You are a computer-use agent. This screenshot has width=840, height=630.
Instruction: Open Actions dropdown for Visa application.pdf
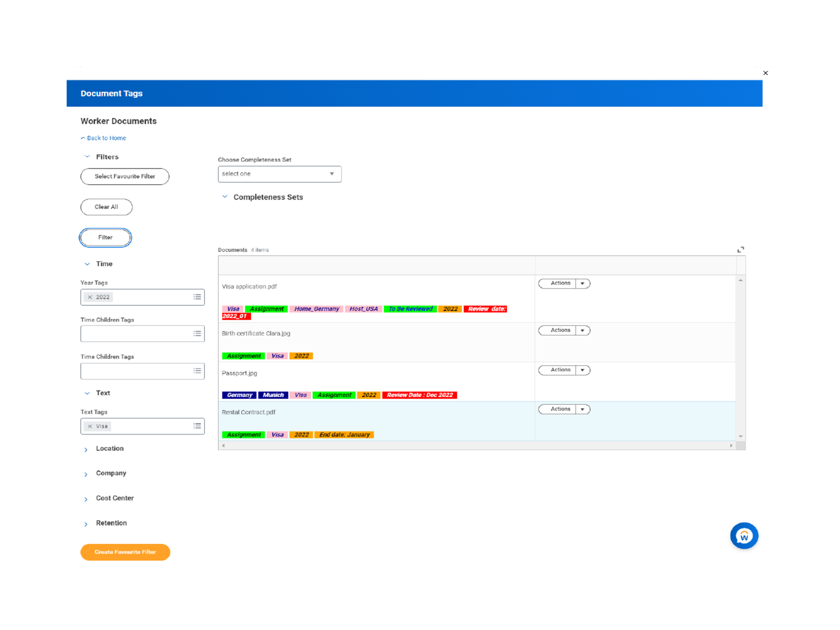583,283
